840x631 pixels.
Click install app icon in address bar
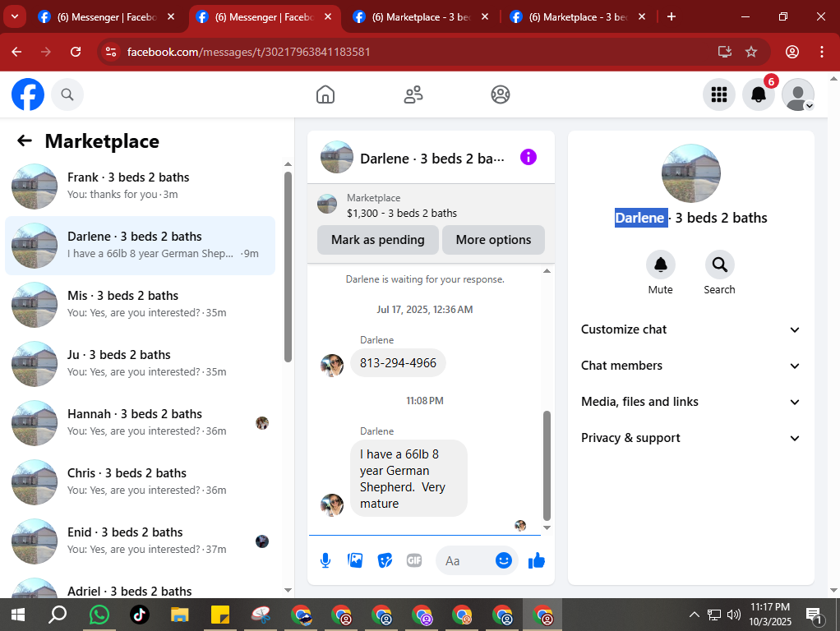(725, 52)
